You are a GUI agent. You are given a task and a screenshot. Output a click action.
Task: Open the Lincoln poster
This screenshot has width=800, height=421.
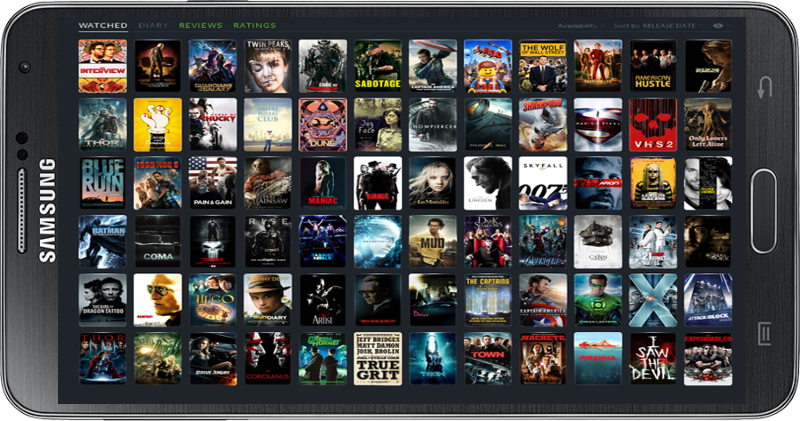pyautogui.click(x=488, y=184)
